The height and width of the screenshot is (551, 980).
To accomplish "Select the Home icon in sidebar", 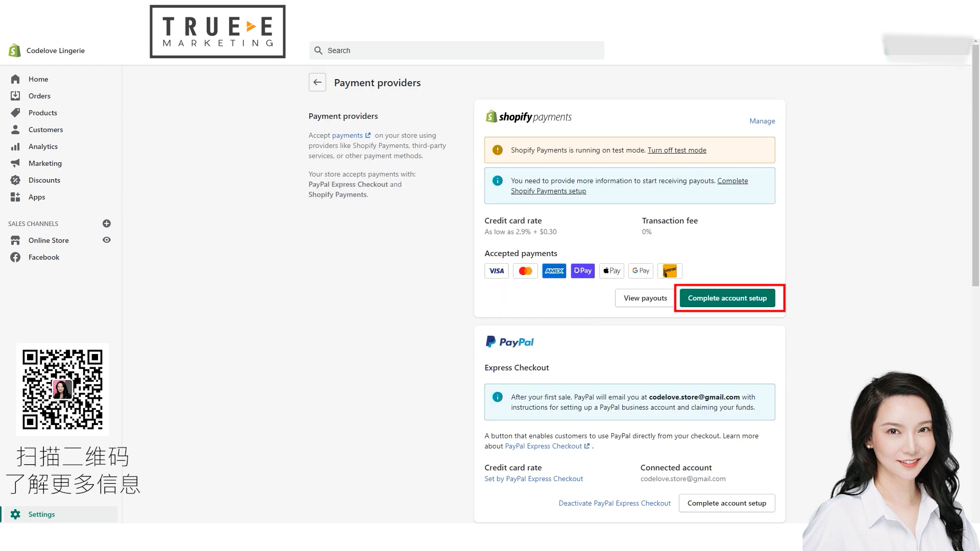I will coord(16,79).
